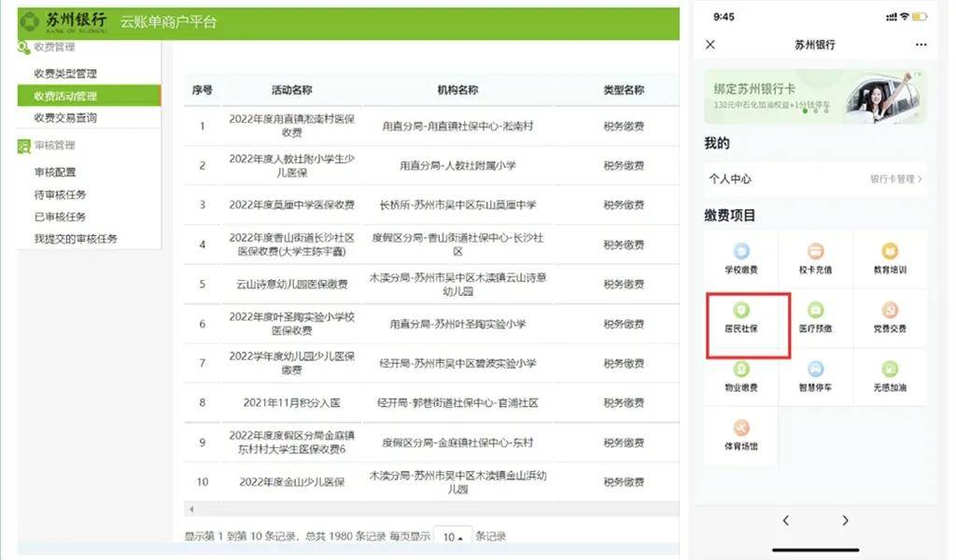This screenshot has width=956, height=560.
Task: Go to 审核配置 in sidebar
Action: pyautogui.click(x=55, y=173)
